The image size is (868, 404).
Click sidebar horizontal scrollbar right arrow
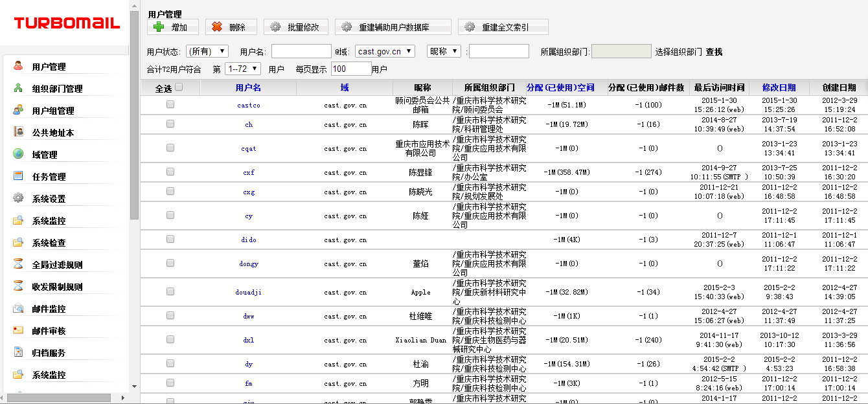(x=124, y=397)
